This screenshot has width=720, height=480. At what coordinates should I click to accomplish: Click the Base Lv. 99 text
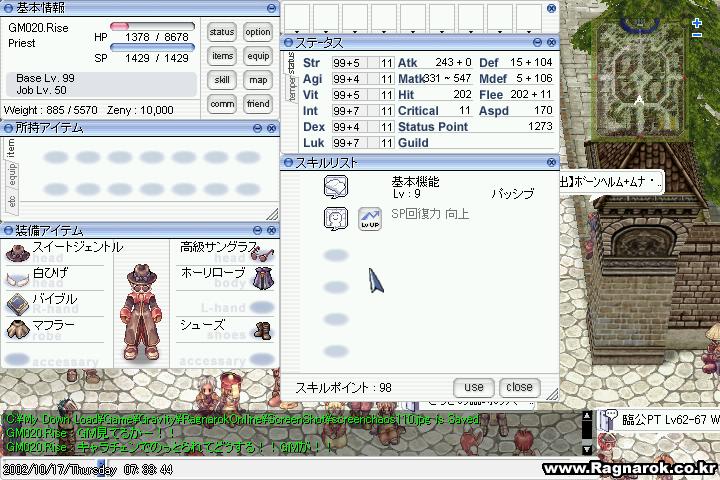(x=45, y=78)
